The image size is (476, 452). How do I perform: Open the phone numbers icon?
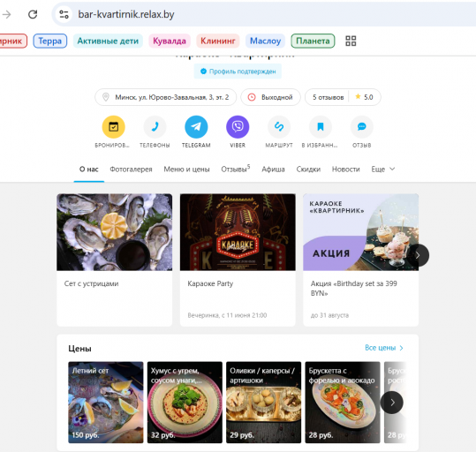click(x=155, y=127)
